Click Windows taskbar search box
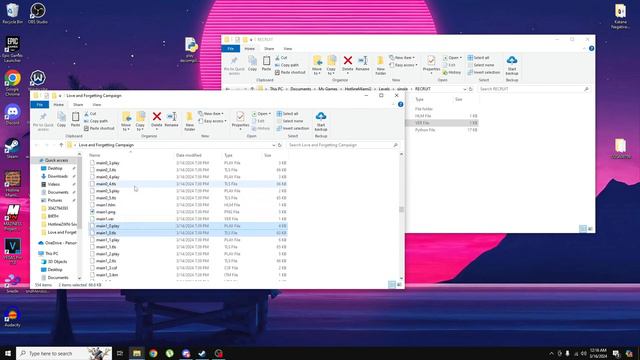The image size is (640, 360). (x=64, y=353)
